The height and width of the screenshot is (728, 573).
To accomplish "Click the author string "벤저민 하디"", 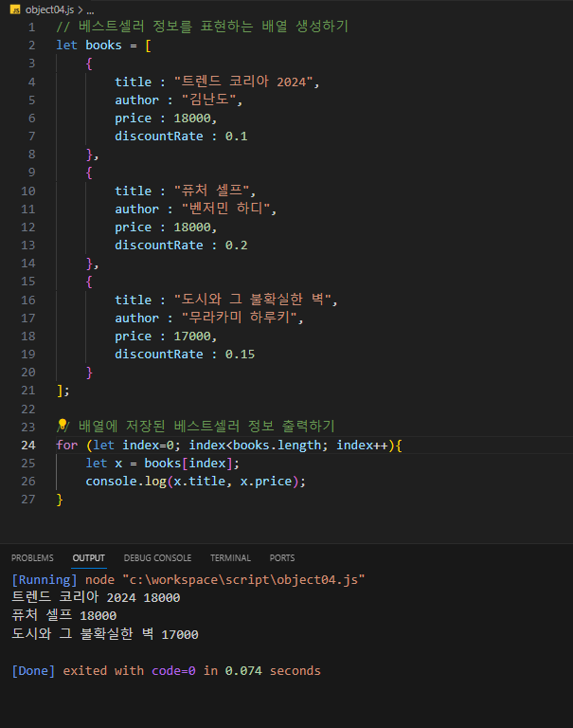I will [226, 209].
